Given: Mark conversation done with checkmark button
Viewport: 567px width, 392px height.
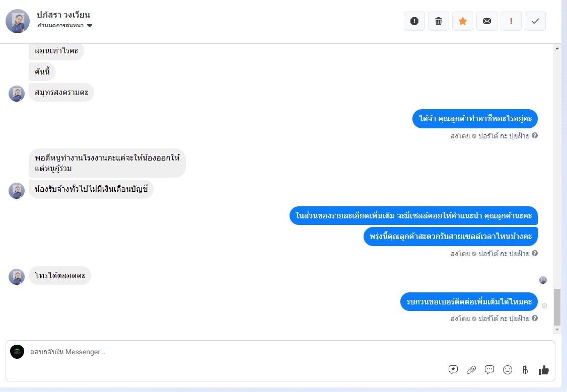Looking at the screenshot, I should [535, 21].
